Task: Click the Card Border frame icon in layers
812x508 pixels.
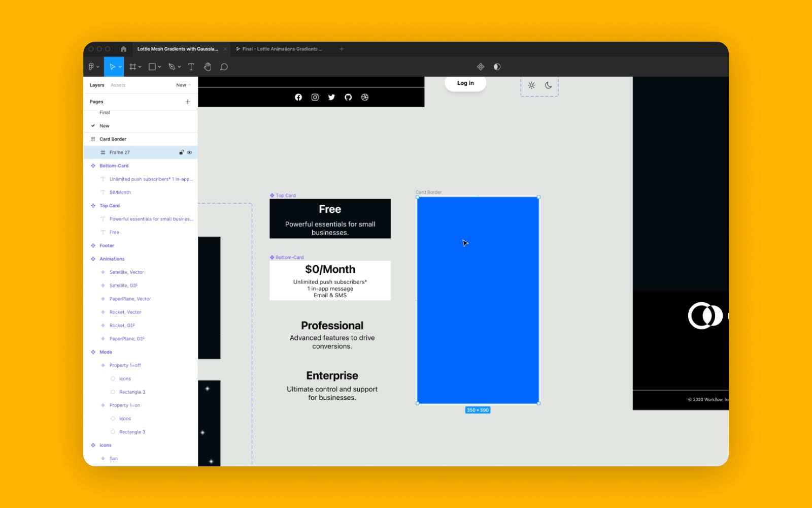Action: [x=93, y=139]
